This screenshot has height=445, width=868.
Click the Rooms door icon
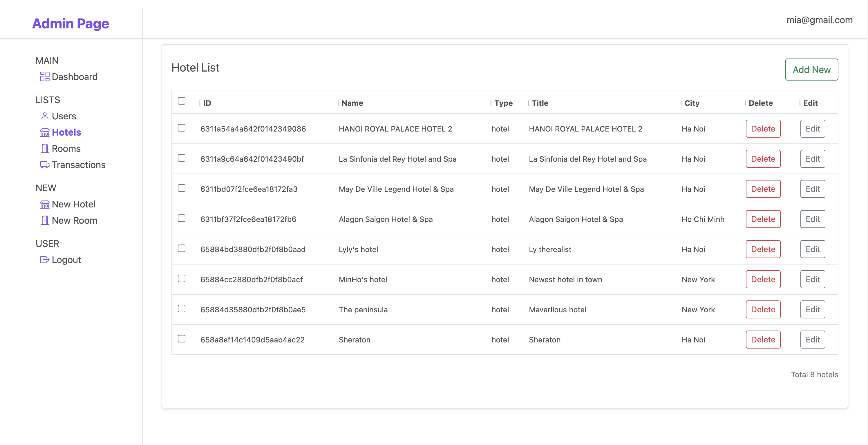[x=44, y=148]
